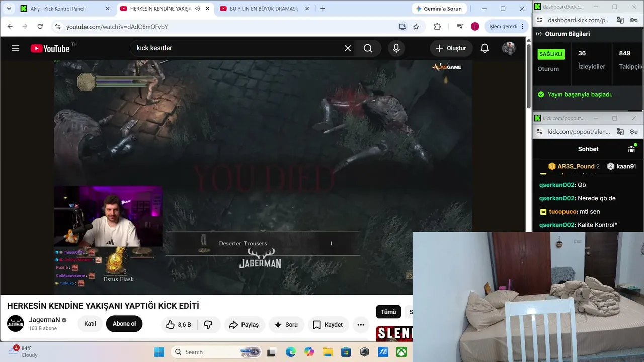Launch Microsoft Edge from the taskbar
644x362 pixels.
(x=291, y=352)
